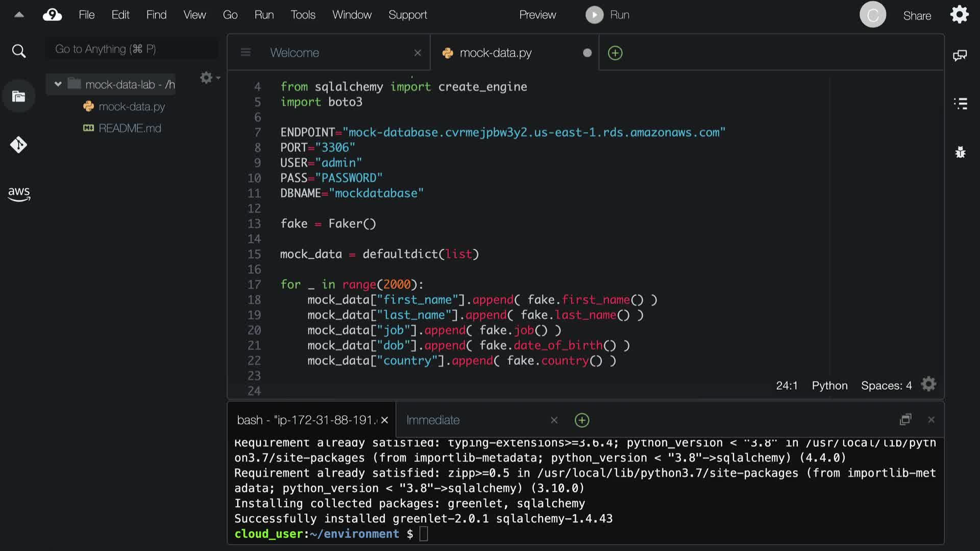Switch to the Welcome tab
This screenshot has height=551, width=980.
coord(295,53)
